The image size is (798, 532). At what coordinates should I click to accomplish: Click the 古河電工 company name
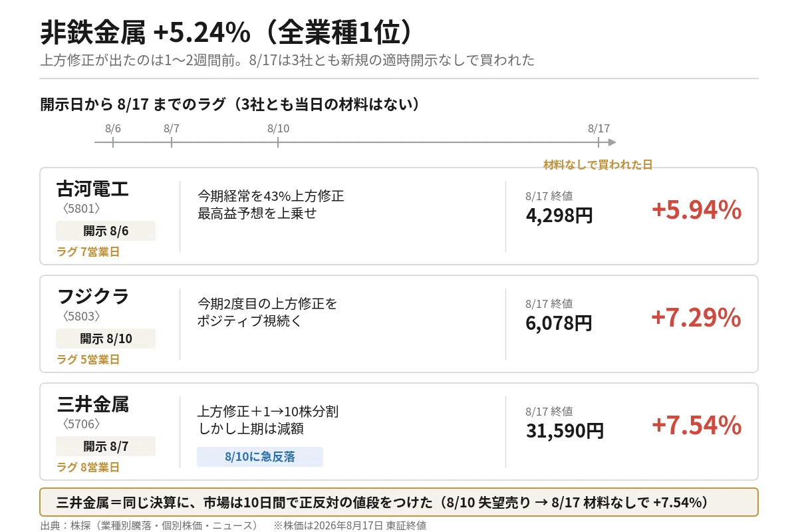(93, 189)
